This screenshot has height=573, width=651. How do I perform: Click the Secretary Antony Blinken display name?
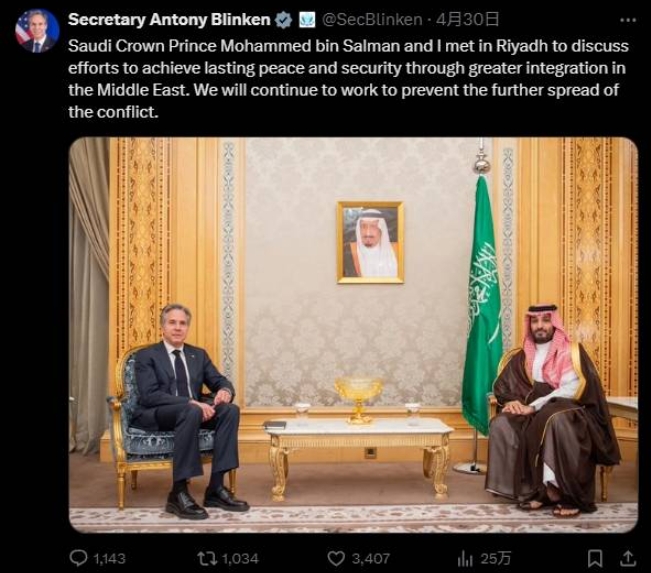pos(169,20)
